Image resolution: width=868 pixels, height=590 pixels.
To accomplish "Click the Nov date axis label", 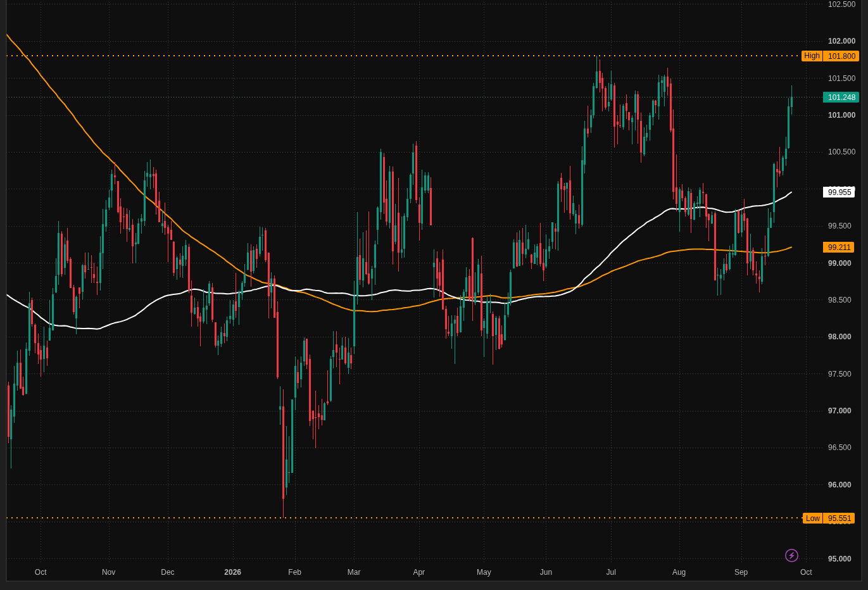I will 109,572.
